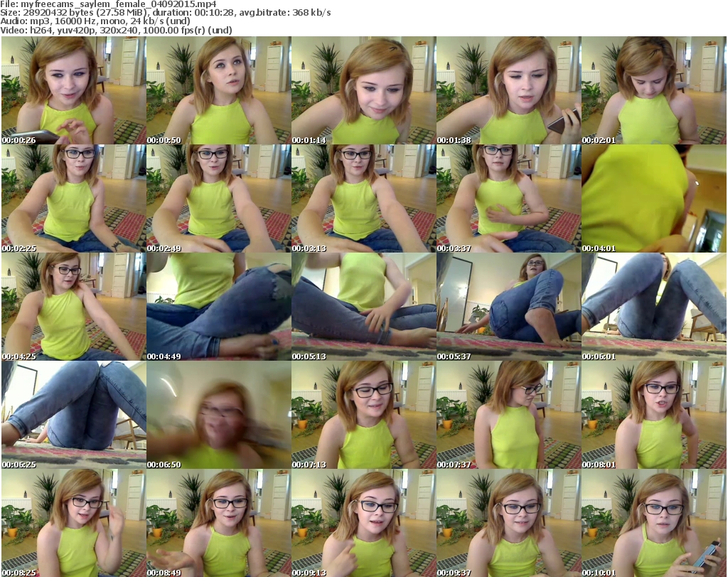This screenshot has width=728, height=577.
Task: Click the 00:04:49 frame
Action: point(219,307)
